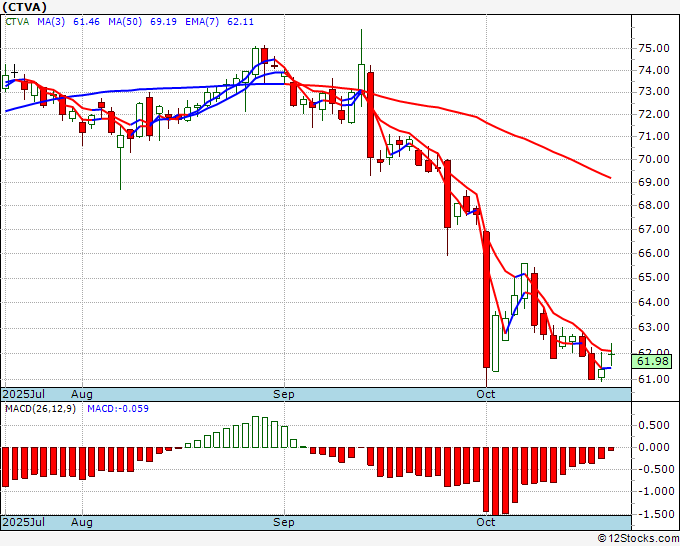Click the 72.00 price axis label
This screenshot has width=680, height=546.
pyautogui.click(x=654, y=114)
